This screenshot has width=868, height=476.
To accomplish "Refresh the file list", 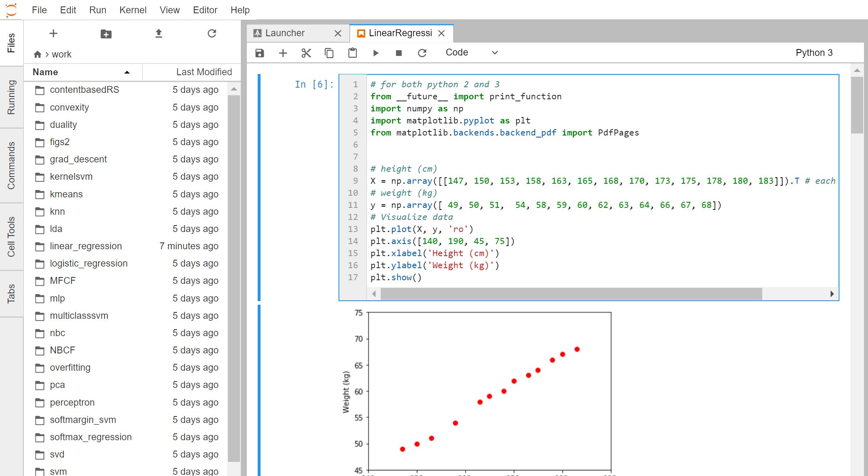I will tap(212, 34).
